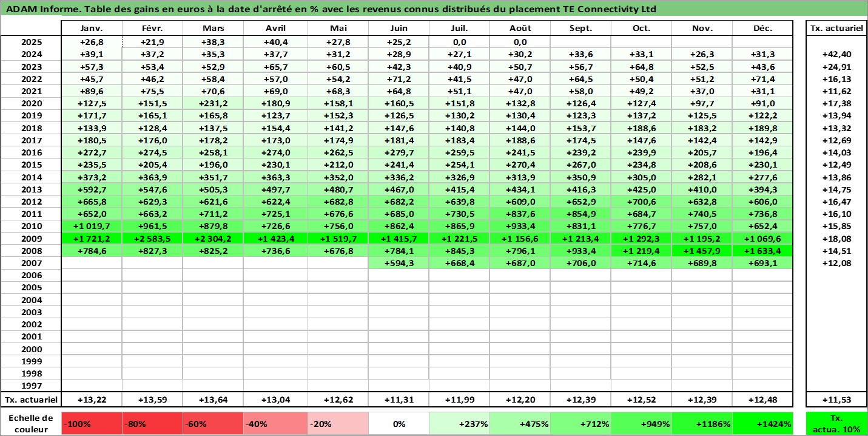Click the 1997 row label
This screenshot has width=868, height=436.
click(31, 386)
